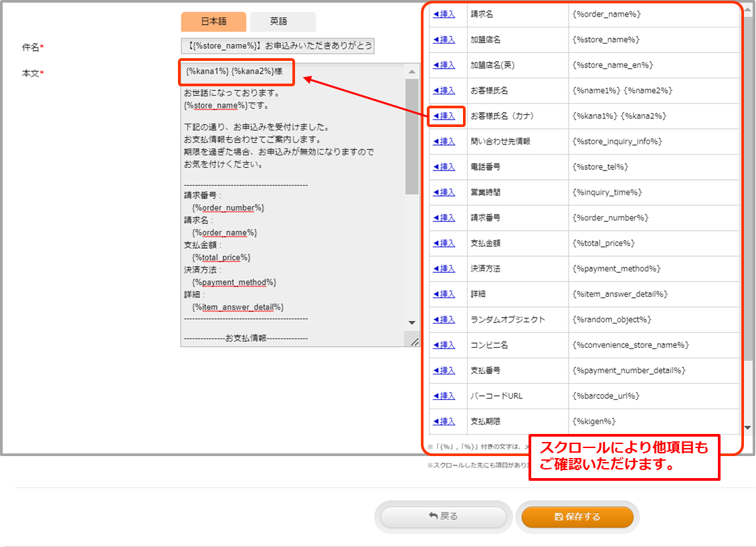756x547 pixels.
Task: Click the 件名 subject input field
Action: (278, 46)
